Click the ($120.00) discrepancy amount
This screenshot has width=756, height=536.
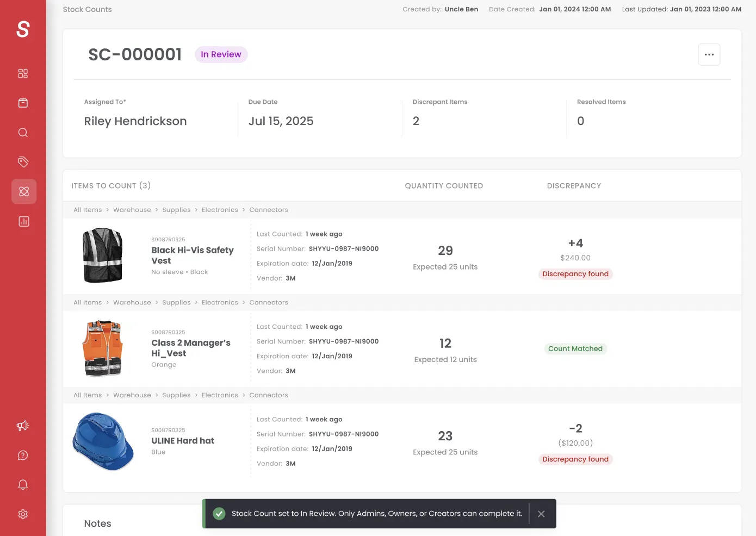[x=575, y=443]
